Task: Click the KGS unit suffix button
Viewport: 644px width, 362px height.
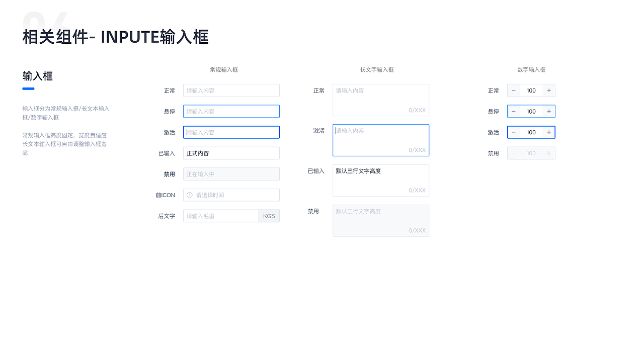Action: pos(269,216)
